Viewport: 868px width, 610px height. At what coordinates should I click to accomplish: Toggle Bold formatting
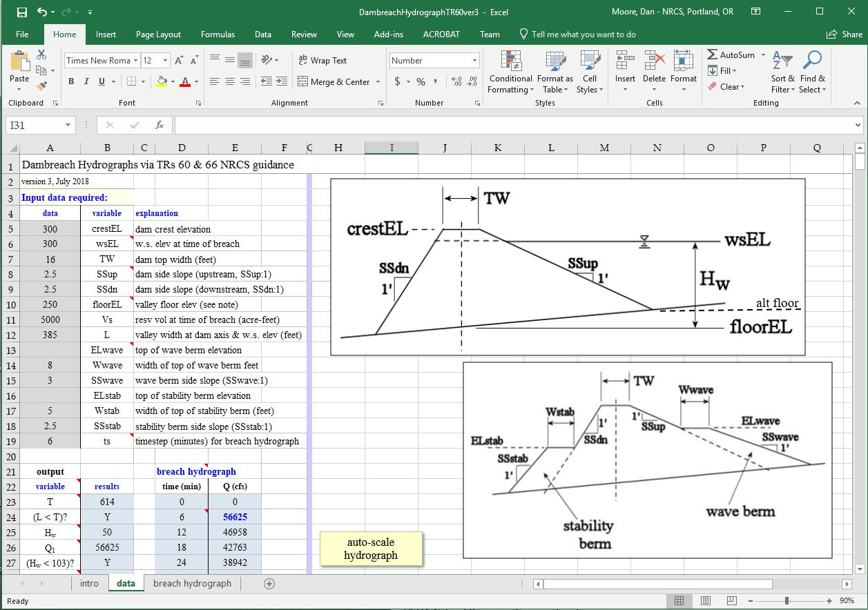coord(71,81)
